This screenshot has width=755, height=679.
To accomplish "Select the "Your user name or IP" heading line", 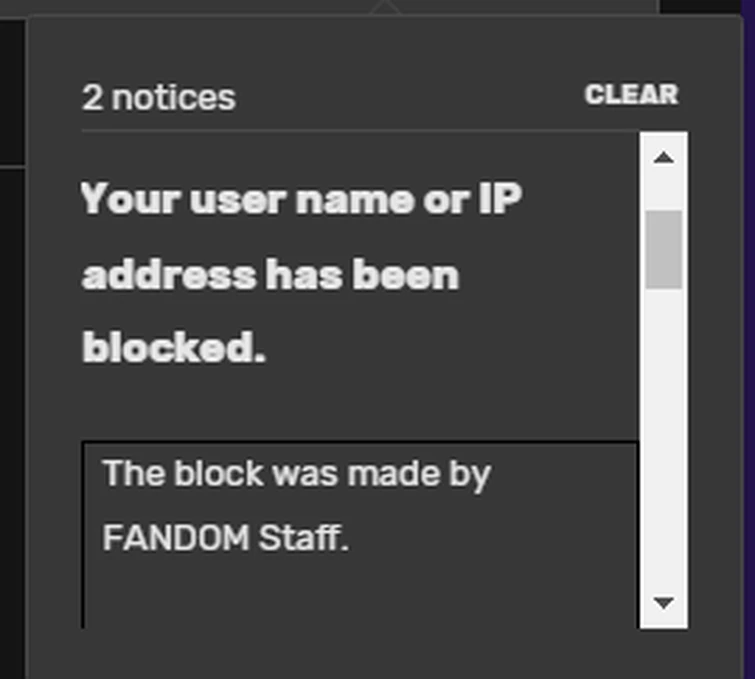I will tap(301, 199).
